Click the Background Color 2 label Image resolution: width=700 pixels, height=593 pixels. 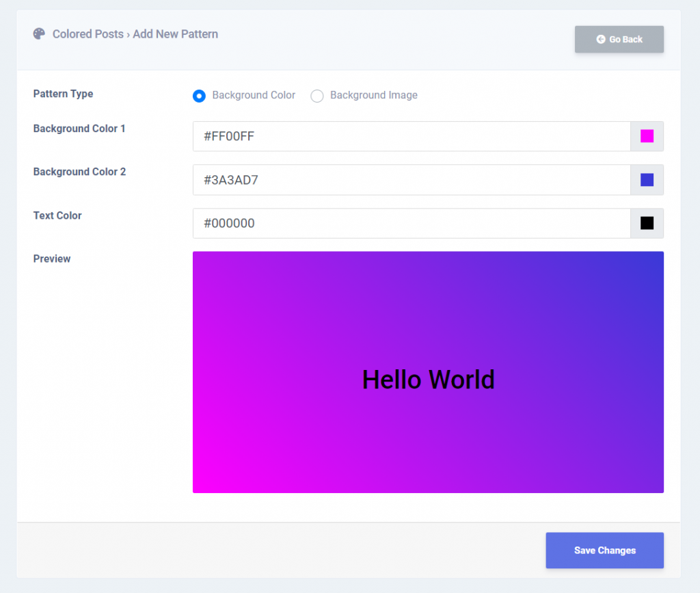pos(79,172)
